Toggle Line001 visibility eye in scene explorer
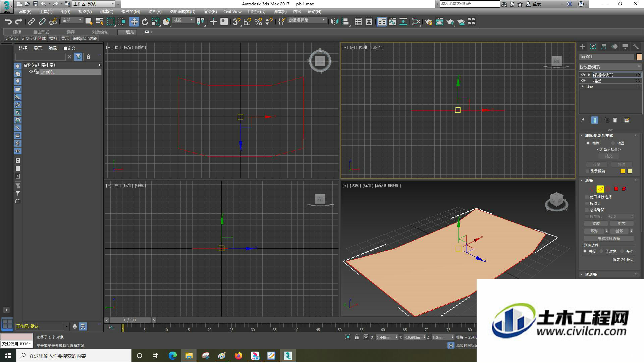 point(31,72)
